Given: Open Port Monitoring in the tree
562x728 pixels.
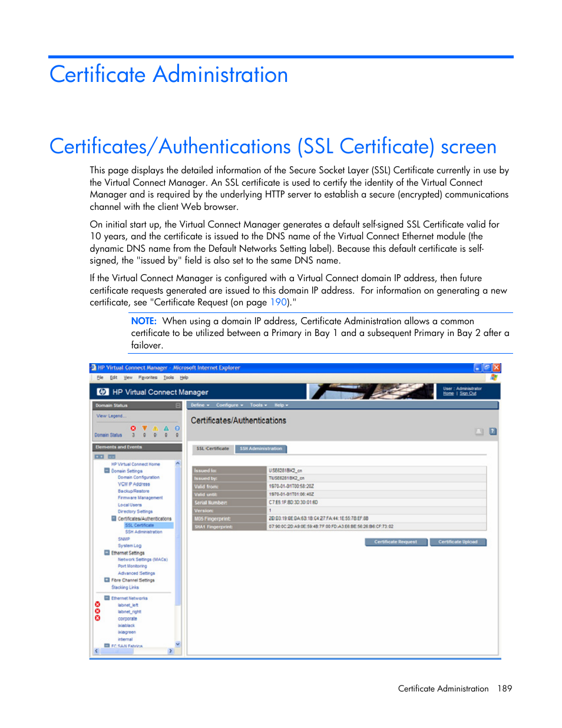Looking at the screenshot, I should [x=133, y=566].
